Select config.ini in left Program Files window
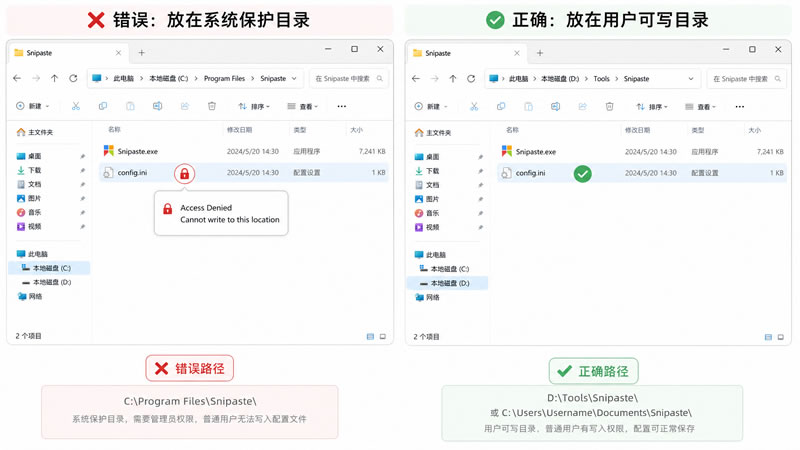 click(x=244, y=172)
